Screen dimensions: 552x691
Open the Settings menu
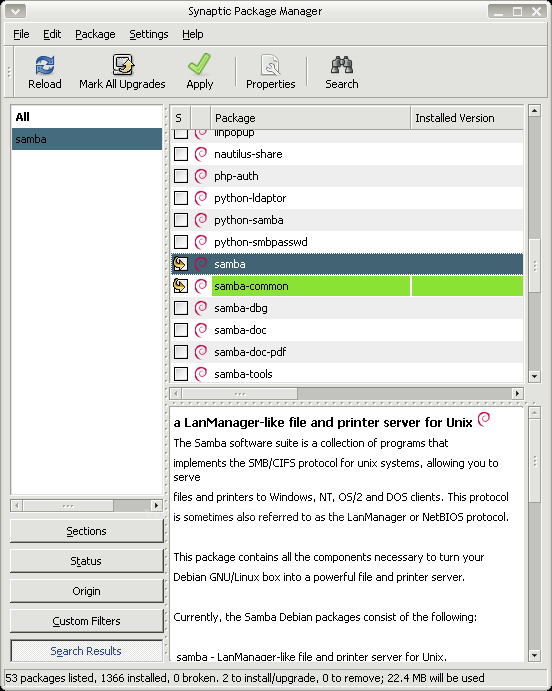148,34
